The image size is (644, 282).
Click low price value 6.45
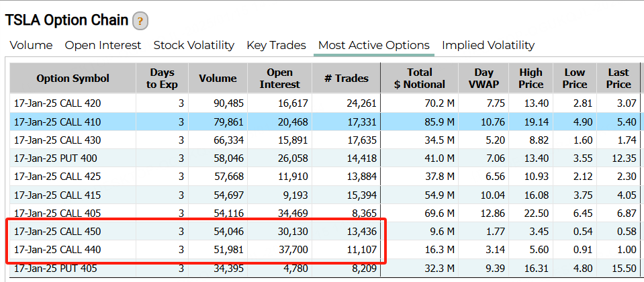pos(582,213)
